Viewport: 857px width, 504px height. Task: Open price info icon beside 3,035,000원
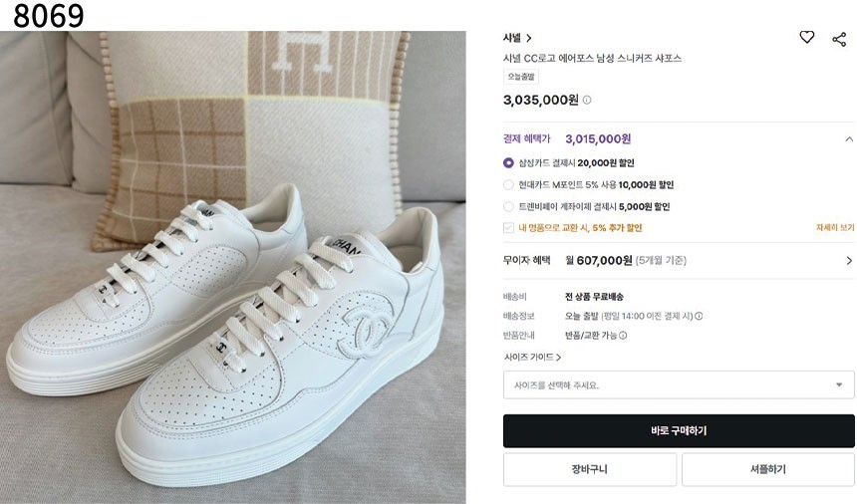pos(587,100)
